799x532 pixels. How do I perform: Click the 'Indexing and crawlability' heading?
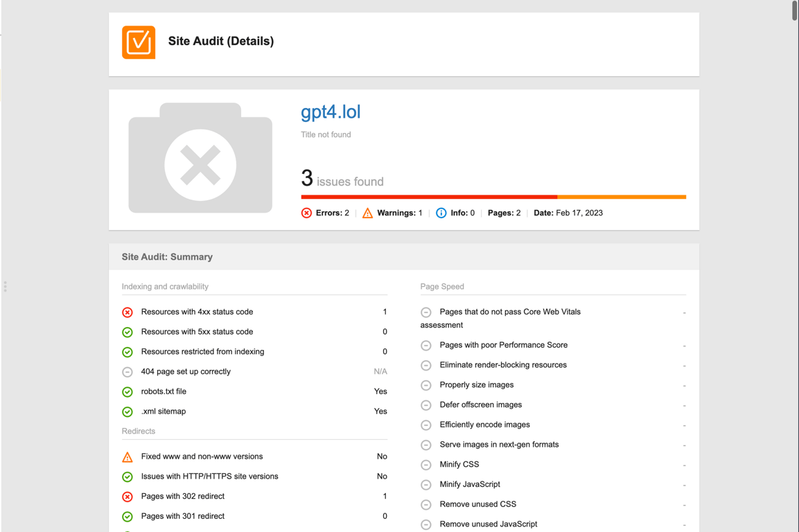pos(165,286)
